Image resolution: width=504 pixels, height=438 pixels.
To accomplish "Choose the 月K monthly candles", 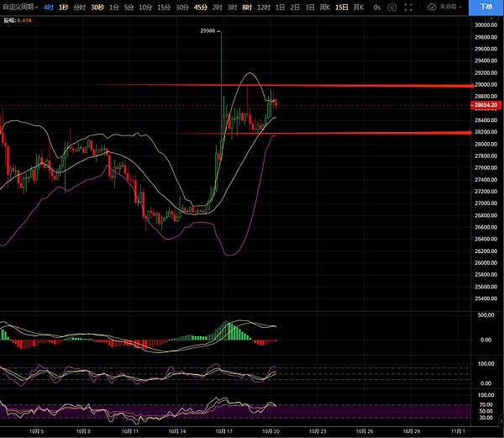I will (358, 7).
